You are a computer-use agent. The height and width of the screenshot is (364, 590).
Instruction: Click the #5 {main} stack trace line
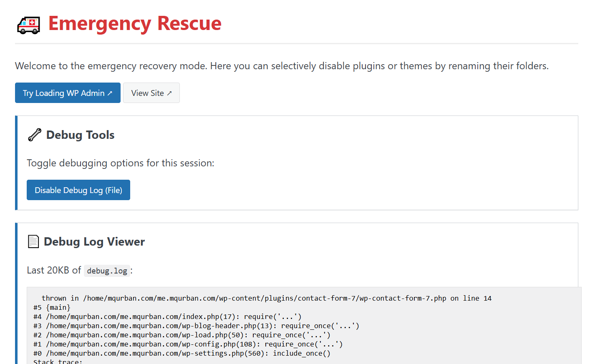pos(50,307)
